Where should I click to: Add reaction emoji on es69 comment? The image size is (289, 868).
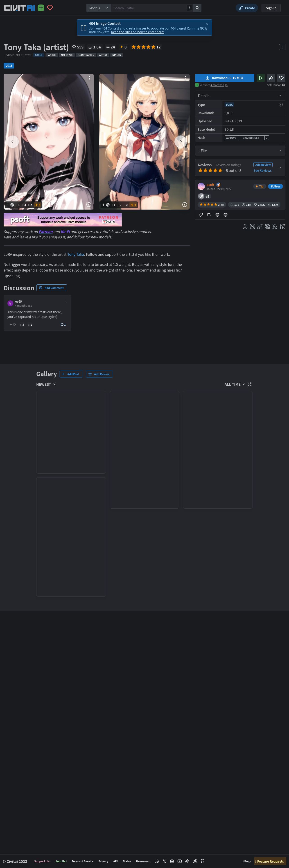12,324
